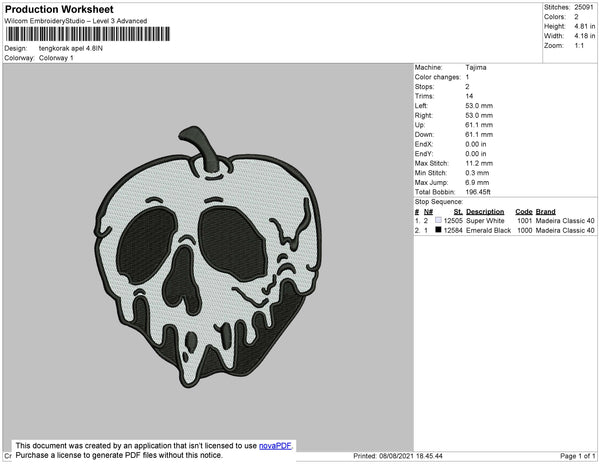Click the 'Color changes:' label
This screenshot has height=464, width=600.
[437, 77]
